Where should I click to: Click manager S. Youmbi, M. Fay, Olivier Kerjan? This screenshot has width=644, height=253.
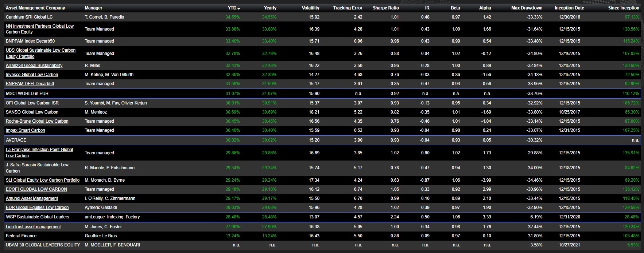pyautogui.click(x=116, y=103)
